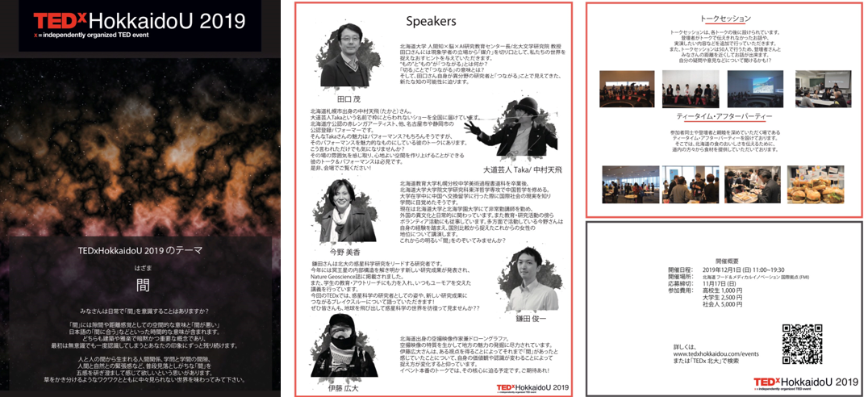The image size is (868, 397).
Task: Click the TEDxHokkaidoU 2019 logo on the dark cover
Action: (139, 25)
